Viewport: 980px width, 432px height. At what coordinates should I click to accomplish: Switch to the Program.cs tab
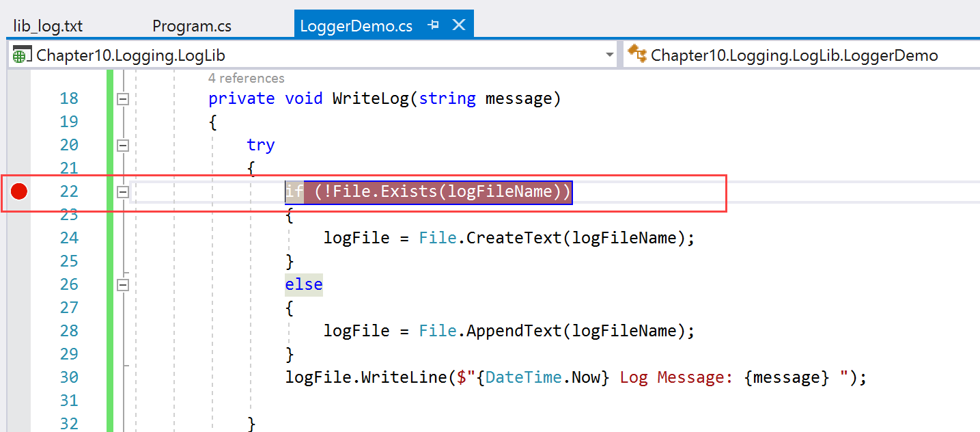tap(192, 26)
